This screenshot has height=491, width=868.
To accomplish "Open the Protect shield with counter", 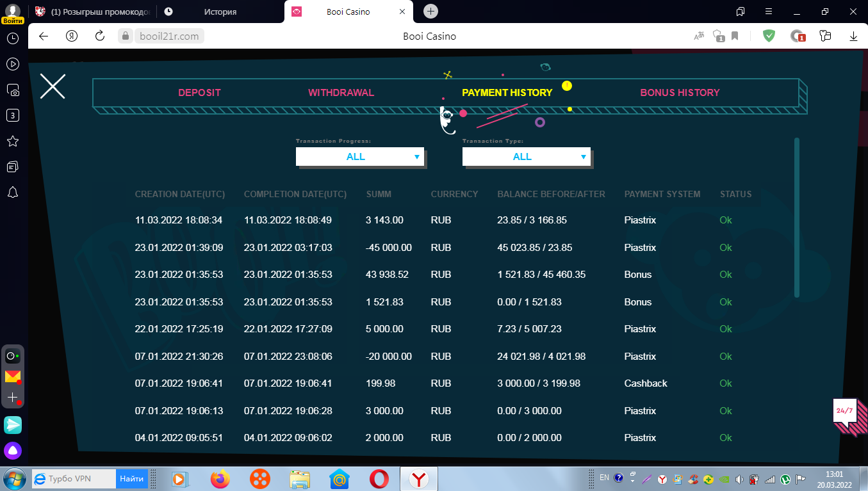I will click(x=718, y=36).
